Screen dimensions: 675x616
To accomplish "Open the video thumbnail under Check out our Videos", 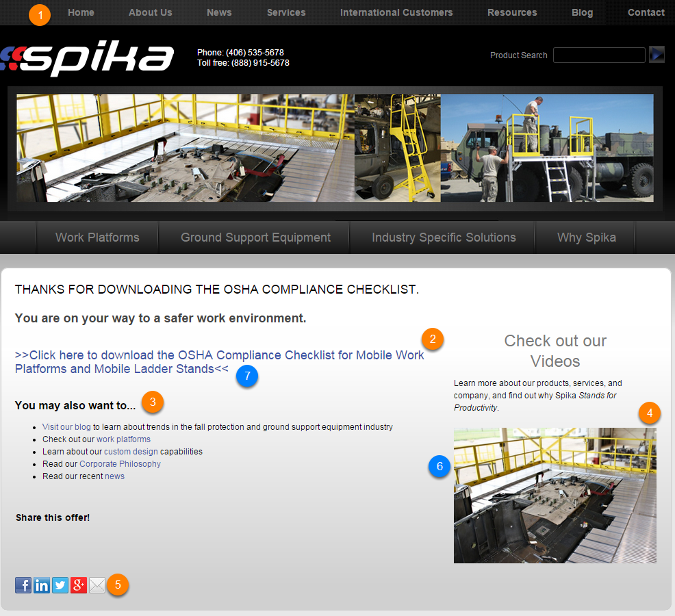I will [x=555, y=496].
